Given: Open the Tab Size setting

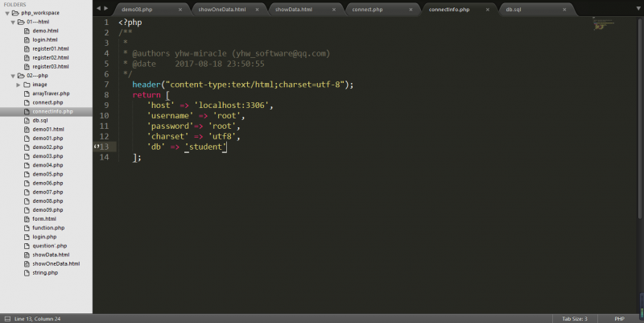Looking at the screenshot, I should 574,318.
